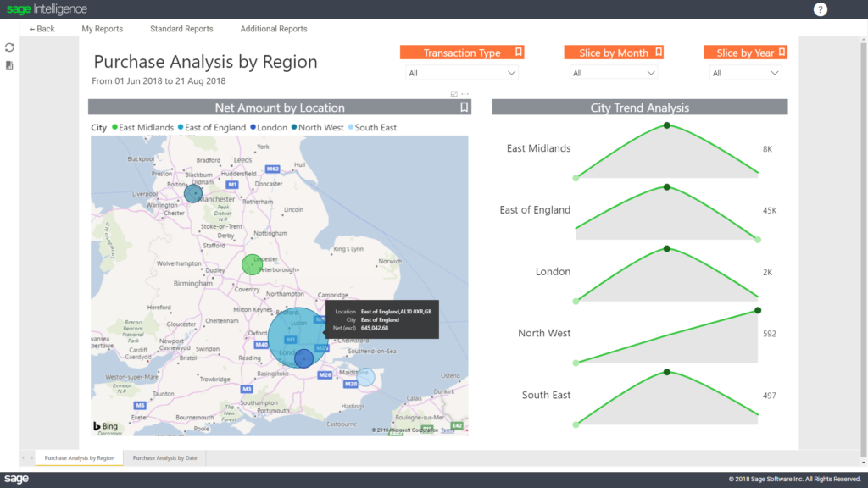Click the bookmark icon on Slice by Year slicer
The width and height of the screenshot is (868, 488).
781,51
